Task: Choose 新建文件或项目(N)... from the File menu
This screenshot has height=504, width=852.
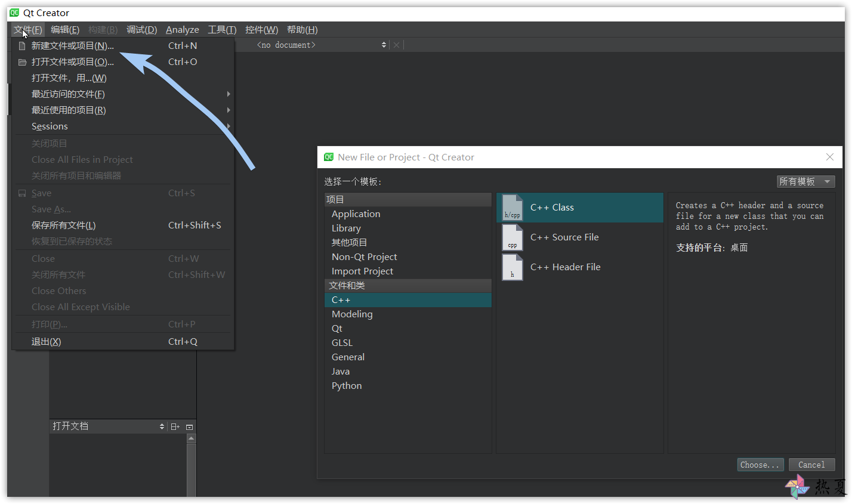Action: pyautogui.click(x=123, y=46)
